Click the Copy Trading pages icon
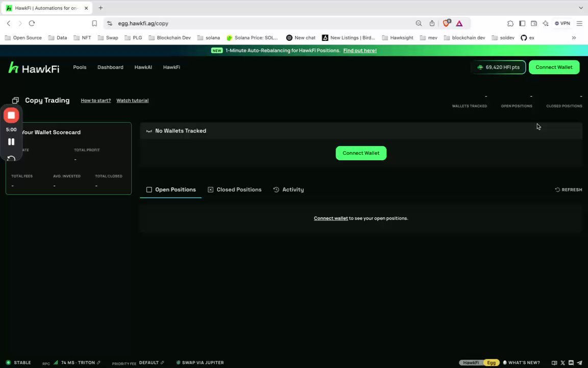 [15, 100]
